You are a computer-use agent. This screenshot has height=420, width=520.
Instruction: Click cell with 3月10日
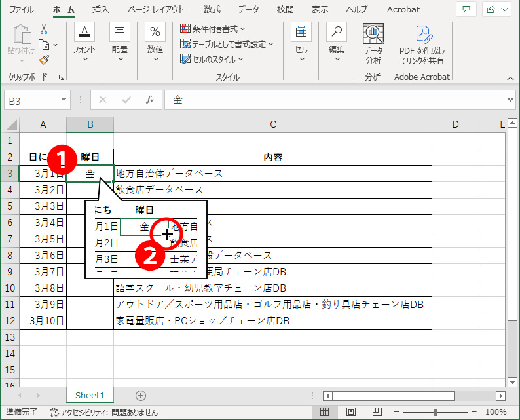click(43, 321)
